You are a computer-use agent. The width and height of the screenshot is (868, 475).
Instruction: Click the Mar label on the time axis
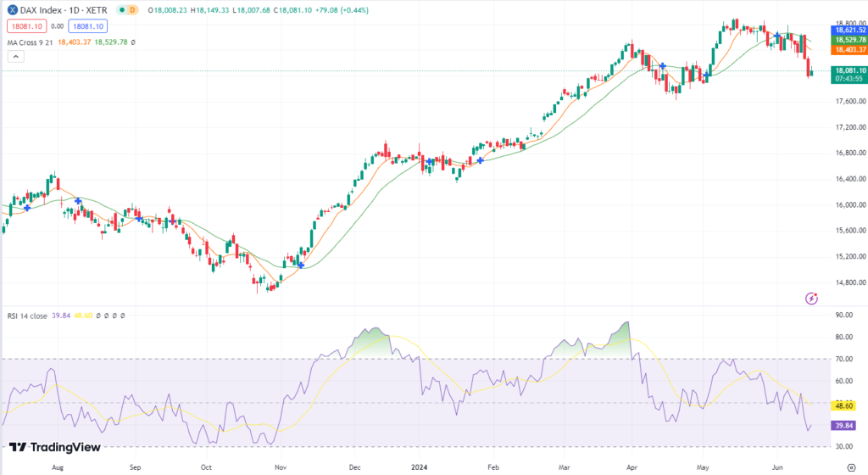click(x=564, y=467)
